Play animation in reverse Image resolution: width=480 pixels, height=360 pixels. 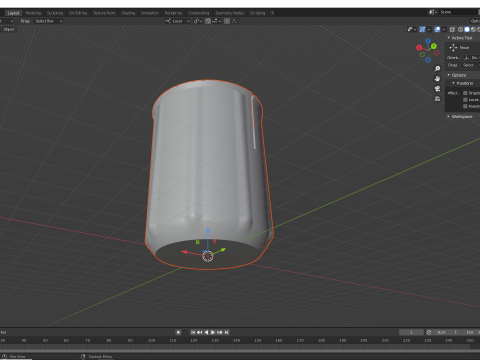[x=206, y=332]
